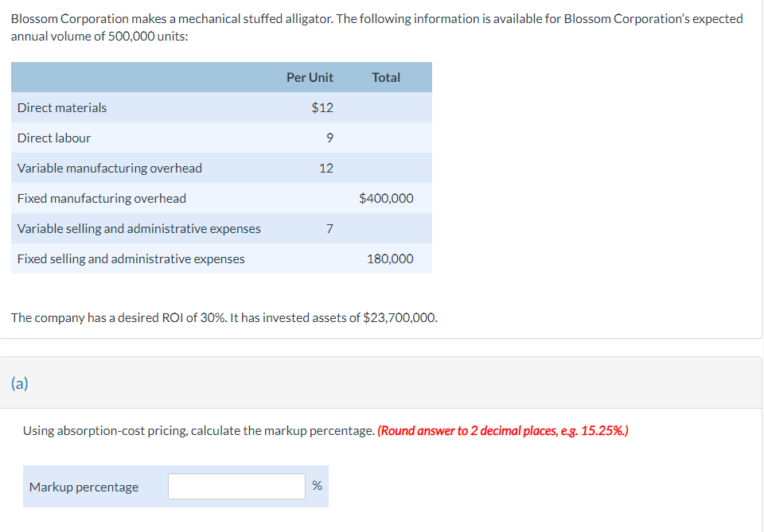Screen dimensions: 764x532
Task: Click the $400,000 fixed overhead total
Action: 386,198
